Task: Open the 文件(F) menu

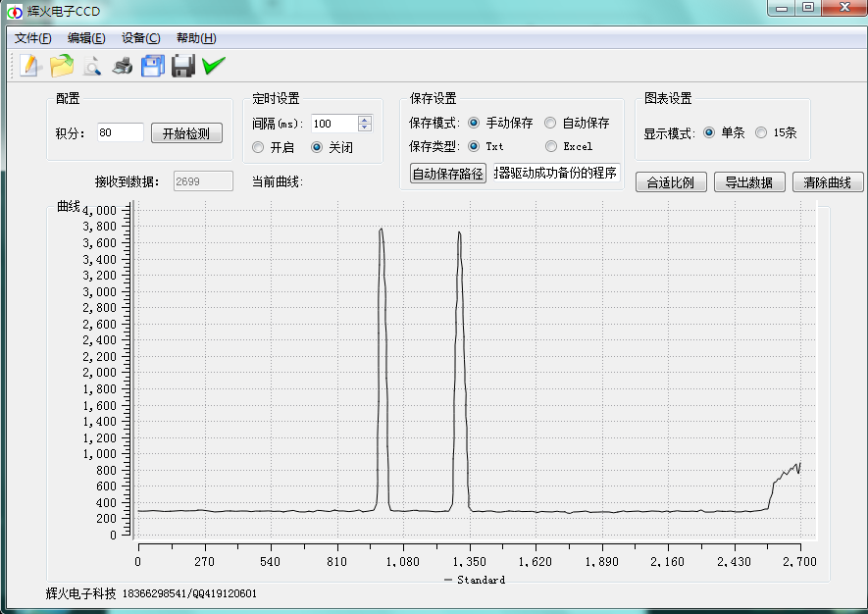Action: [33, 38]
